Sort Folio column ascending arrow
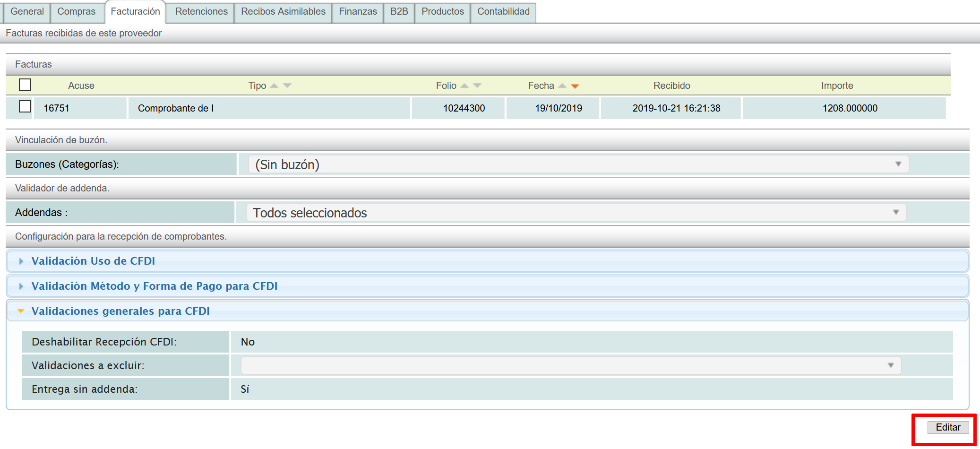Viewport: 980px width, 449px height. point(464,86)
